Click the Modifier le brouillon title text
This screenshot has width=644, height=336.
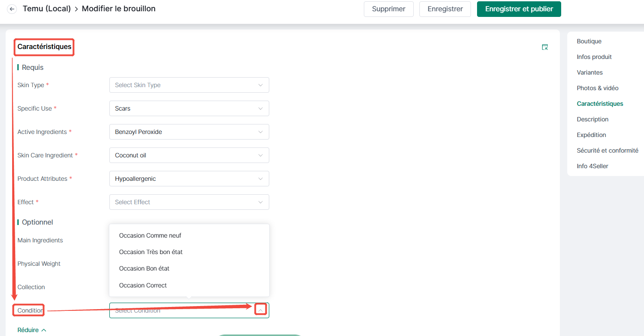pos(118,9)
